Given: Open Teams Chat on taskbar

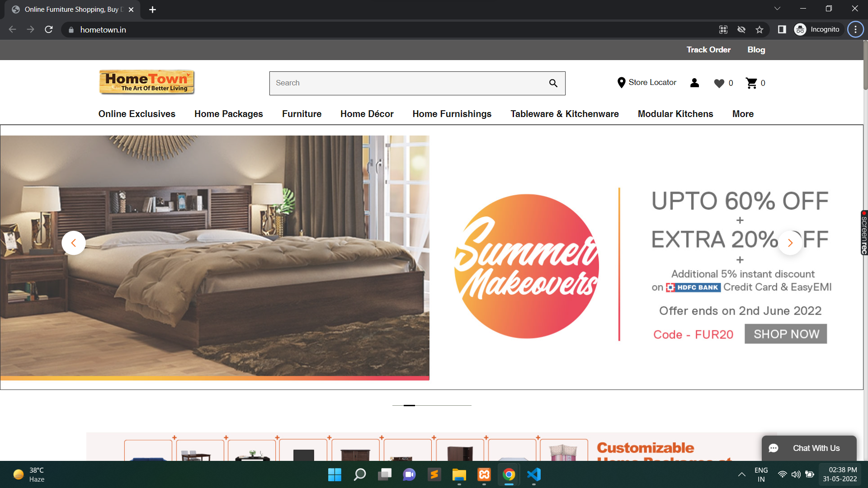Looking at the screenshot, I should point(410,474).
